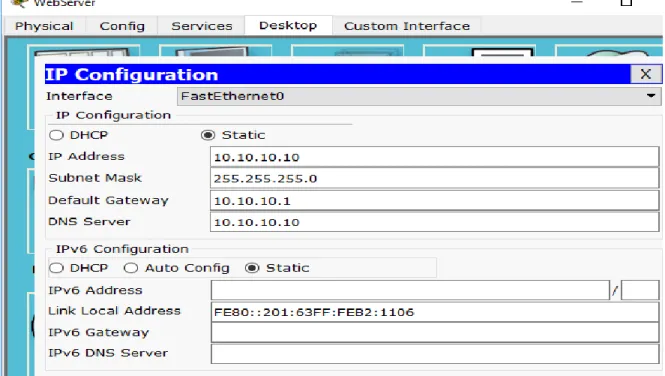Viewport: 665px width, 376px height.
Task: Select the IPv6 DHCP radio button
Action: click(x=56, y=268)
